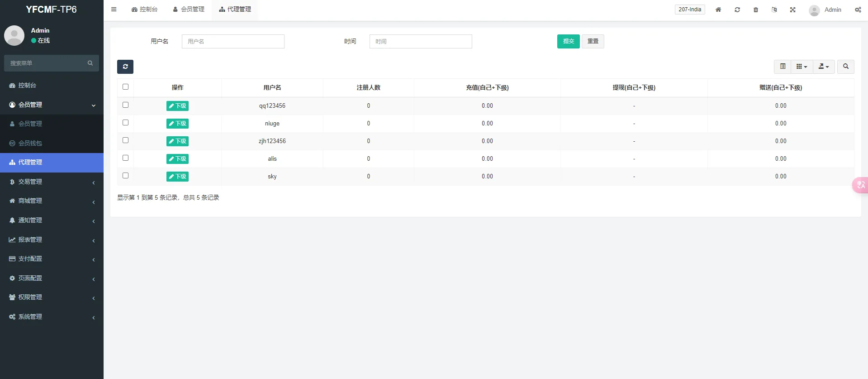Select the checkbox for sky row
Screen dimensions: 868x379
coord(126,176)
